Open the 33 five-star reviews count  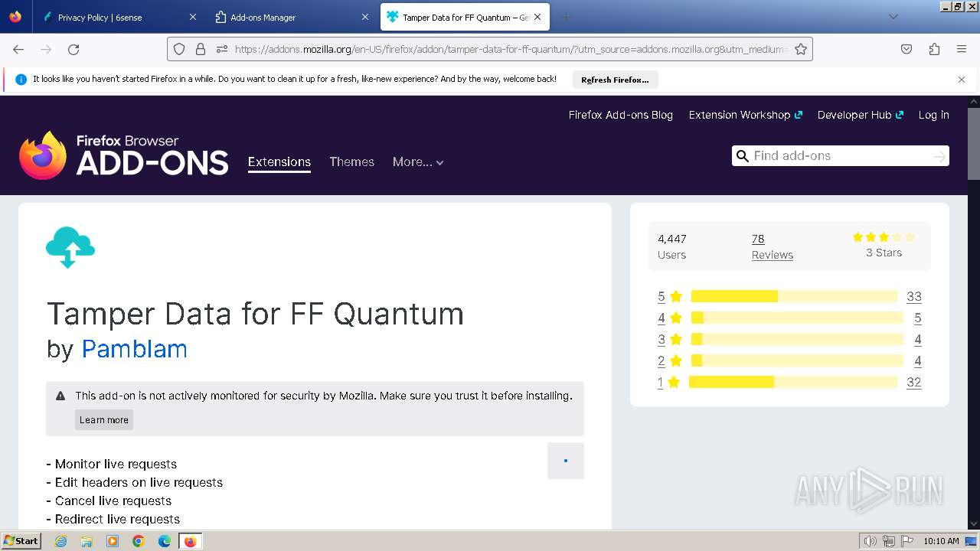click(x=914, y=296)
